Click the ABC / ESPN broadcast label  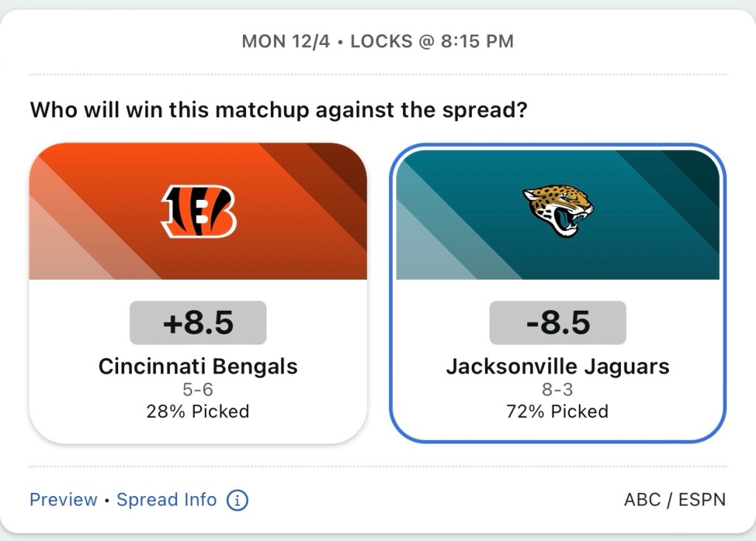[675, 500]
